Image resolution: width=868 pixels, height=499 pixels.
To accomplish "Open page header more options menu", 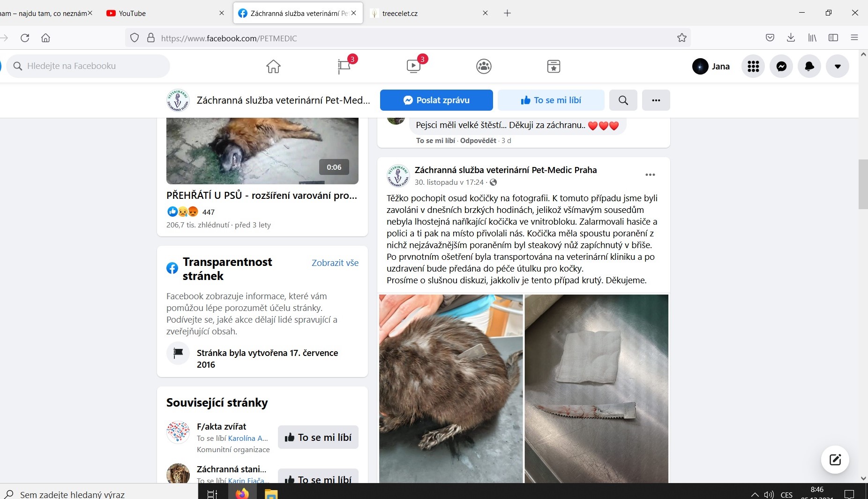I will point(656,100).
